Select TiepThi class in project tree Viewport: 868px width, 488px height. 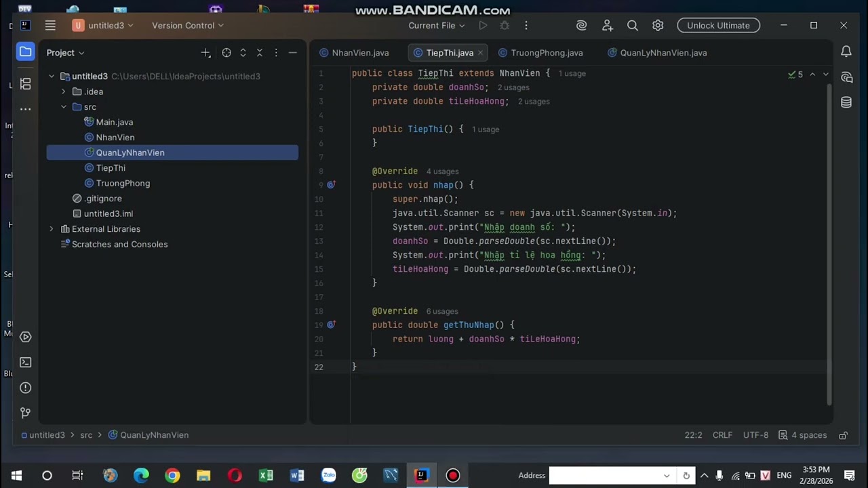pos(105,168)
